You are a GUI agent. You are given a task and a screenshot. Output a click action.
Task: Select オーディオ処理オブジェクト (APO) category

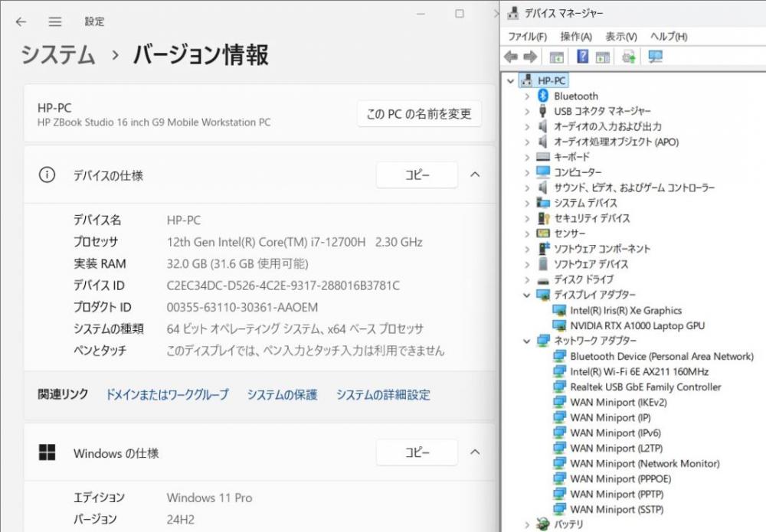[616, 142]
